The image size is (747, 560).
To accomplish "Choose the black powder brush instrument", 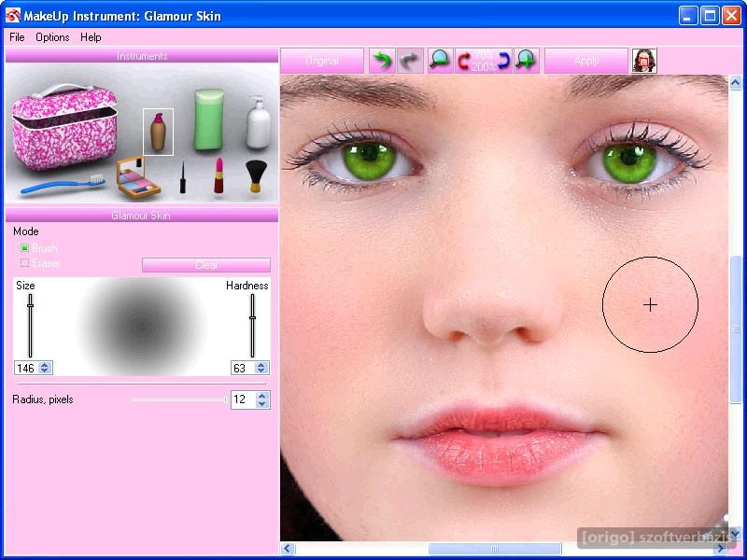I will coord(256,176).
